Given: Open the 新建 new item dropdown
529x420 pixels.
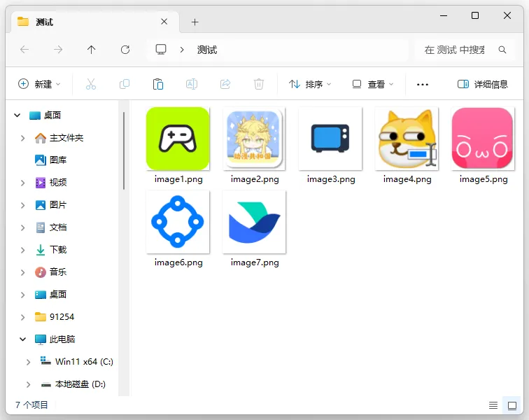Looking at the screenshot, I should point(39,84).
